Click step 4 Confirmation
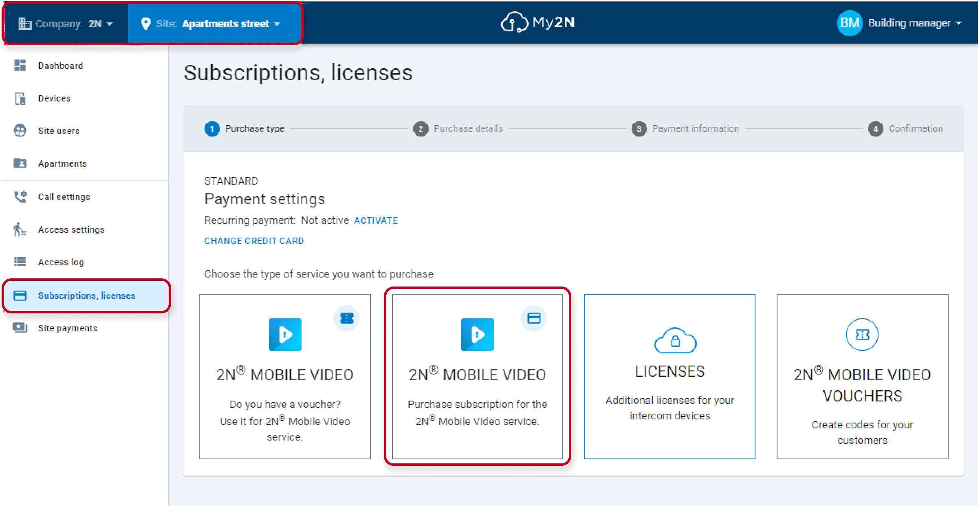The width and height of the screenshot is (980, 507). pyautogui.click(x=905, y=128)
